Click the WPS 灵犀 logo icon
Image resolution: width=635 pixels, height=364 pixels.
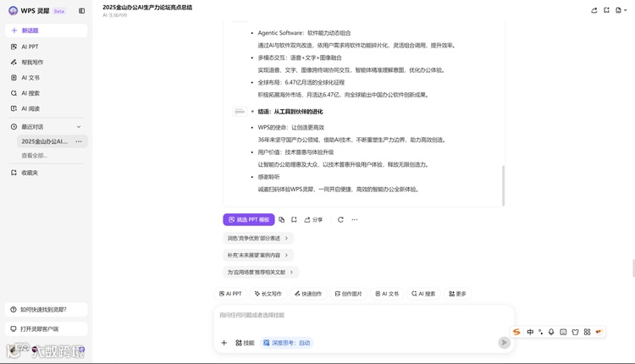coord(13,11)
